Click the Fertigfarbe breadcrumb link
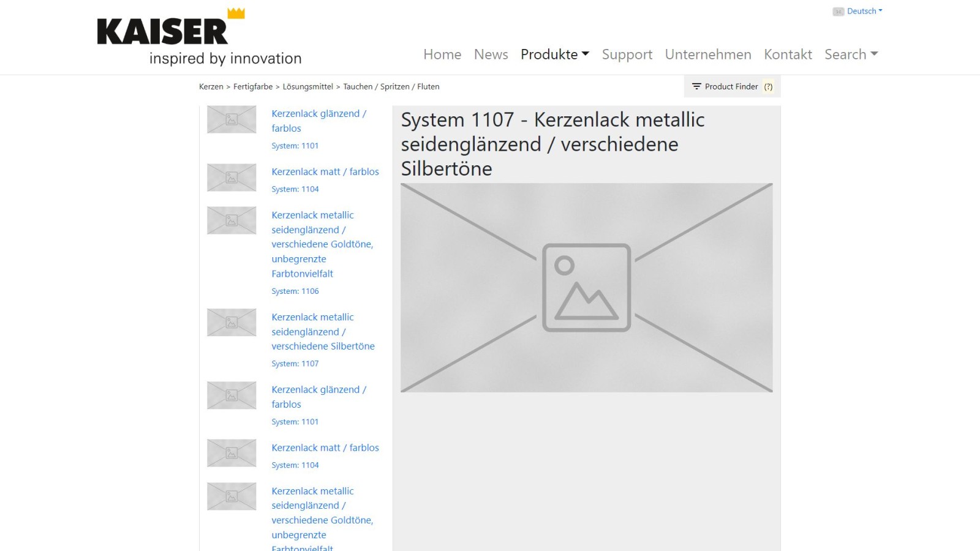The height and width of the screenshot is (551, 980). click(x=252, y=86)
